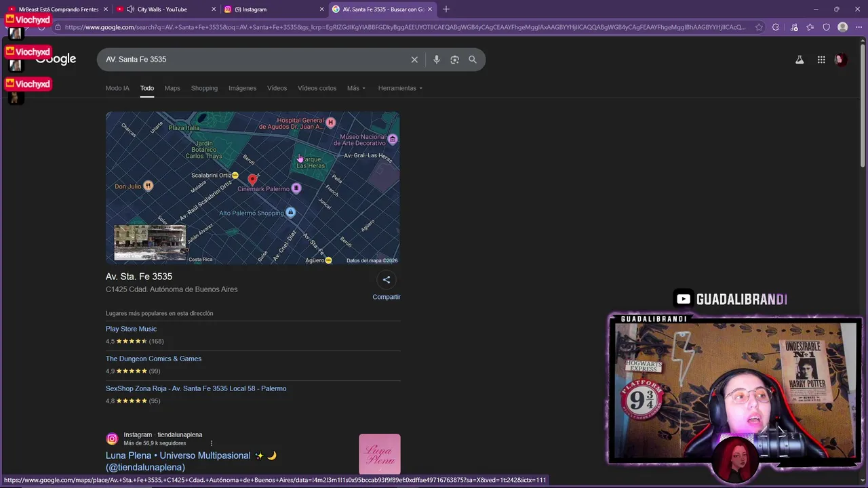Image resolution: width=868 pixels, height=488 pixels.
Task: Open the Luna Plena result thumbnail
Action: tap(380, 454)
